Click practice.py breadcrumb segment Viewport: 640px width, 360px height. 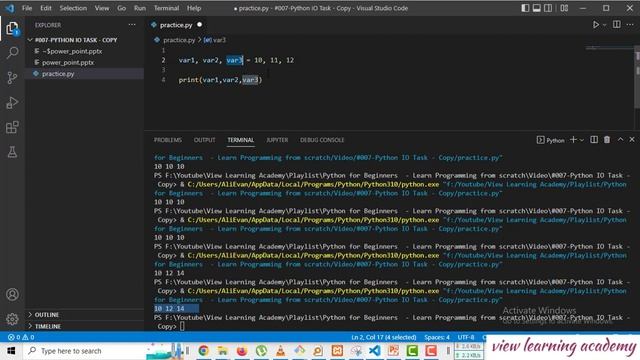(x=179, y=40)
